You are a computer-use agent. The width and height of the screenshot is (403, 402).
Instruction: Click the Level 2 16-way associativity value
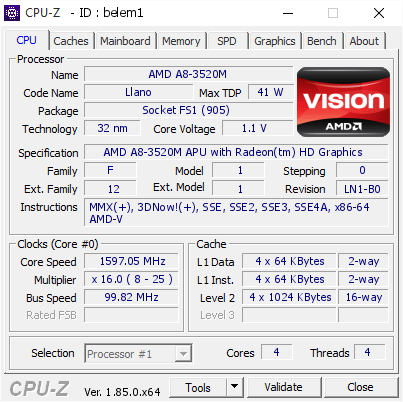click(363, 297)
